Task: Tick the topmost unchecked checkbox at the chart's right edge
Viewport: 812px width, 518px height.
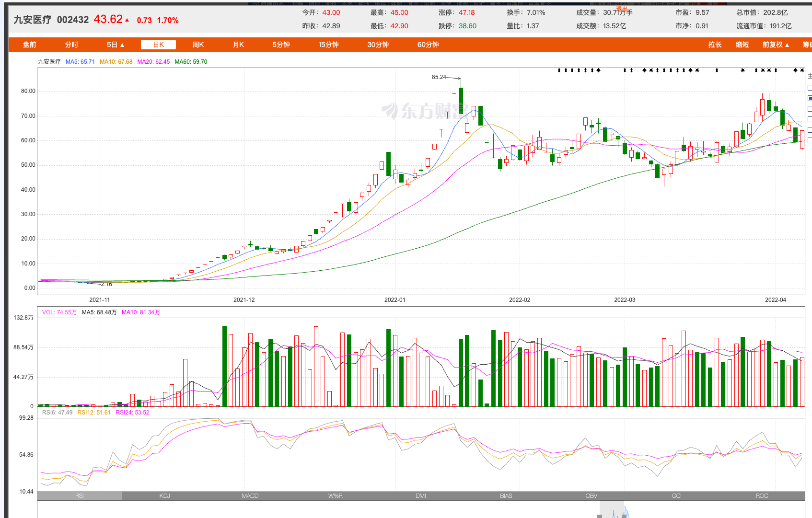Action: tap(810, 88)
